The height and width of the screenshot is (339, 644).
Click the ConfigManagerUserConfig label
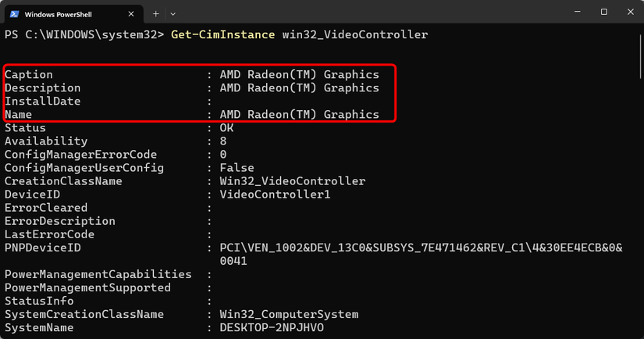[x=84, y=168]
